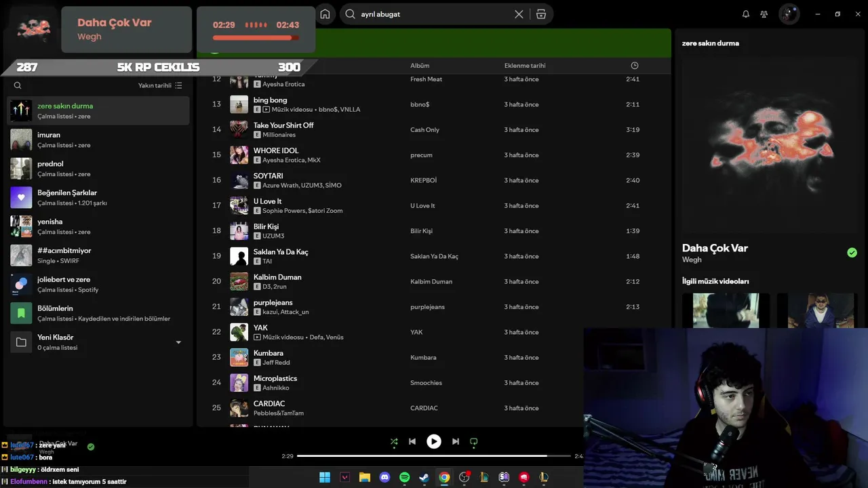Select the U Love It track title
This screenshot has width=868, height=488.
point(267,201)
